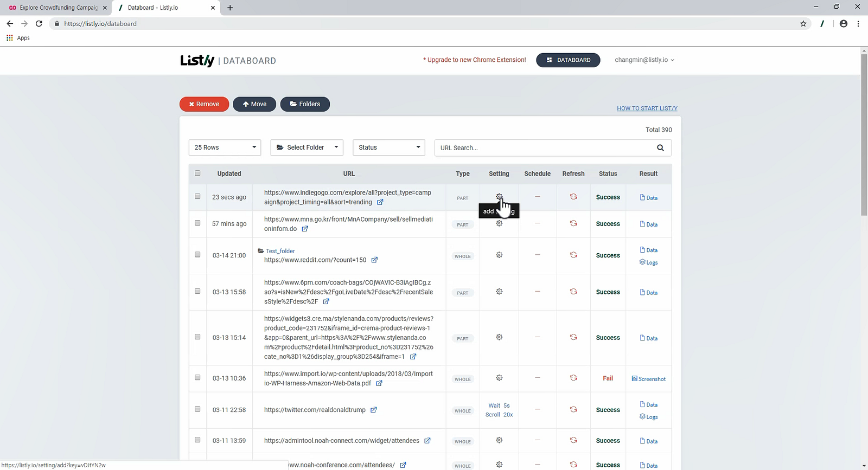Open indiegogo URL external link icon
Image resolution: width=868 pixels, height=470 pixels.
pos(380,202)
